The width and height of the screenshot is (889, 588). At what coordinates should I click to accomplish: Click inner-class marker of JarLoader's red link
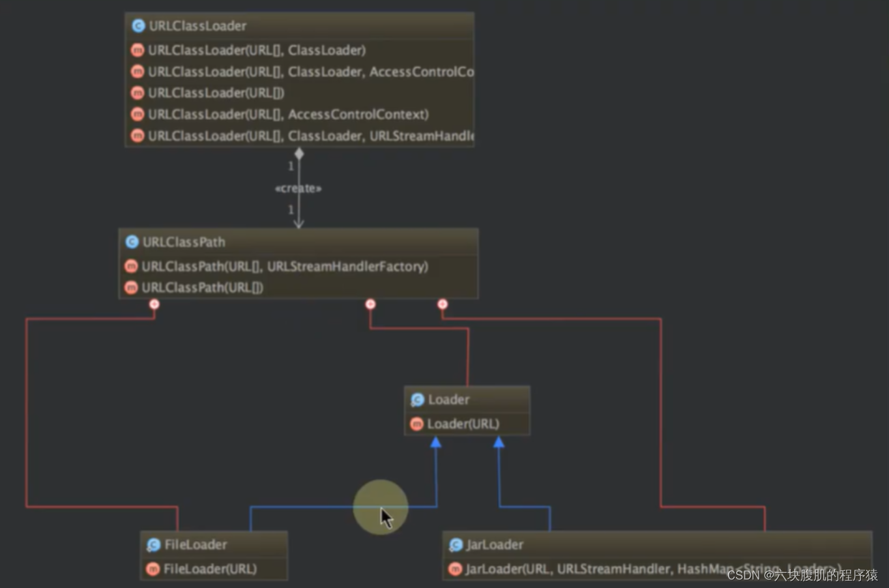(443, 304)
